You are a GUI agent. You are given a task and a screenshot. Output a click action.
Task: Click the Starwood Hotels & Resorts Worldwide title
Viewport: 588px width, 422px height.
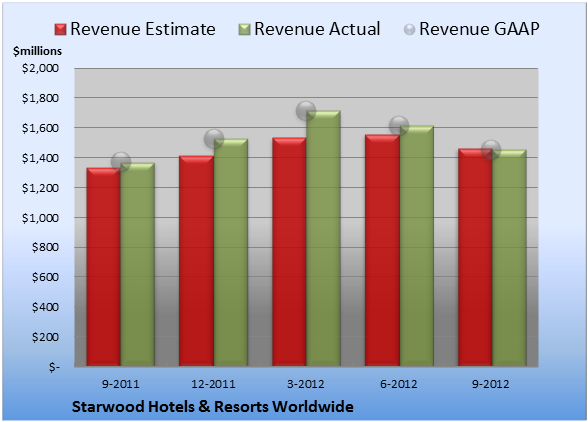(x=213, y=407)
